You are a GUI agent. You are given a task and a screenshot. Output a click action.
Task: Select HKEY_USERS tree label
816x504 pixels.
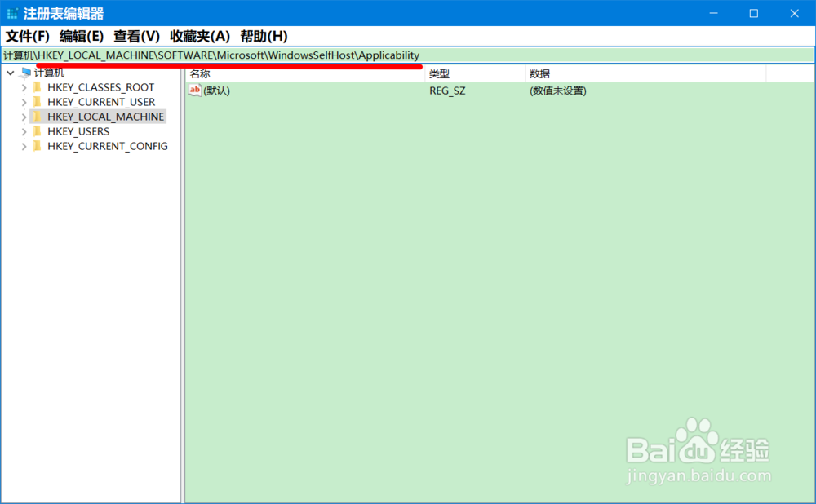pyautogui.click(x=78, y=131)
